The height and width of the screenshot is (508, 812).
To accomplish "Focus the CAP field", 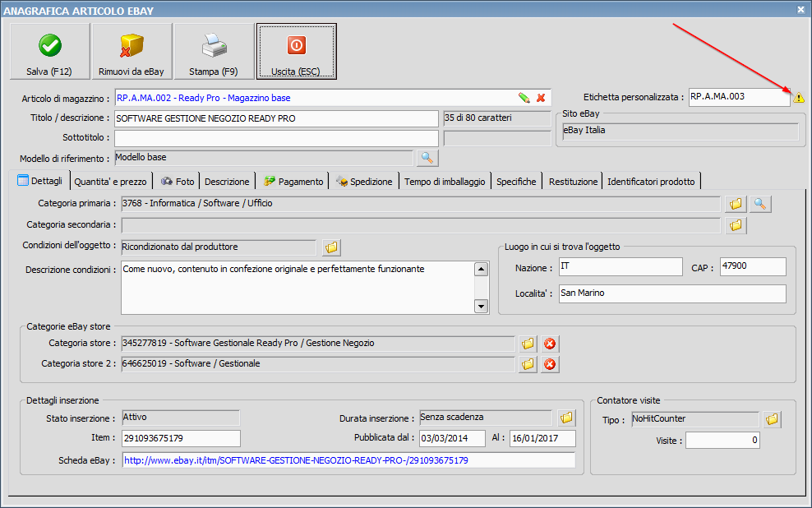I will pyautogui.click(x=753, y=266).
